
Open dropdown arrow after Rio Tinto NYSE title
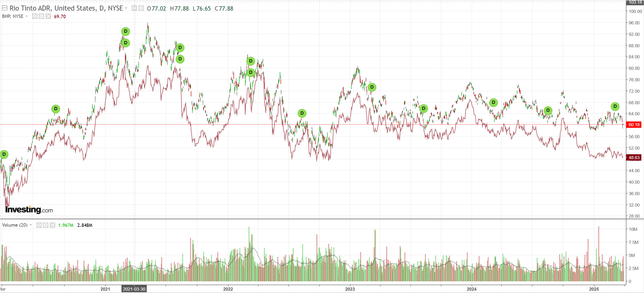(x=126, y=8)
